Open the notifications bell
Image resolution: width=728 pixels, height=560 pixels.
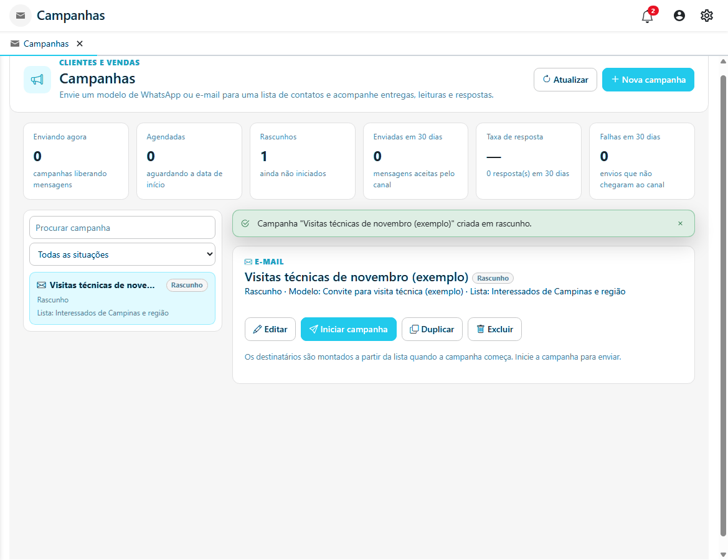[x=647, y=16]
